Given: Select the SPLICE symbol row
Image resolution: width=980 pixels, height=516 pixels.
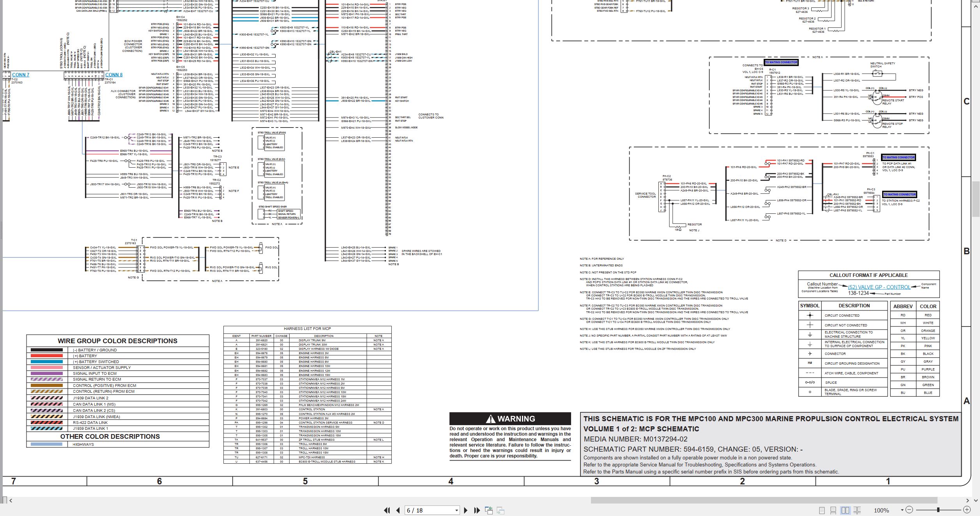Looking at the screenshot, I should tap(843, 383).
